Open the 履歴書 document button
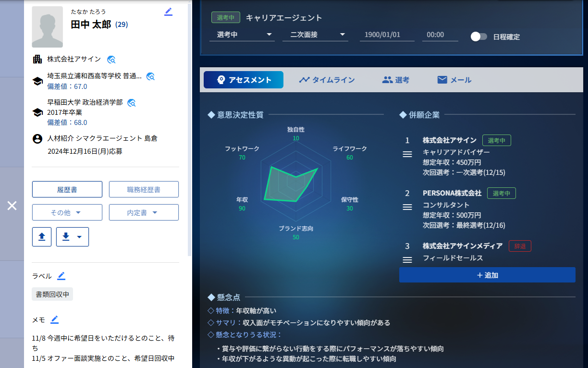The height and width of the screenshot is (368, 588). (67, 189)
